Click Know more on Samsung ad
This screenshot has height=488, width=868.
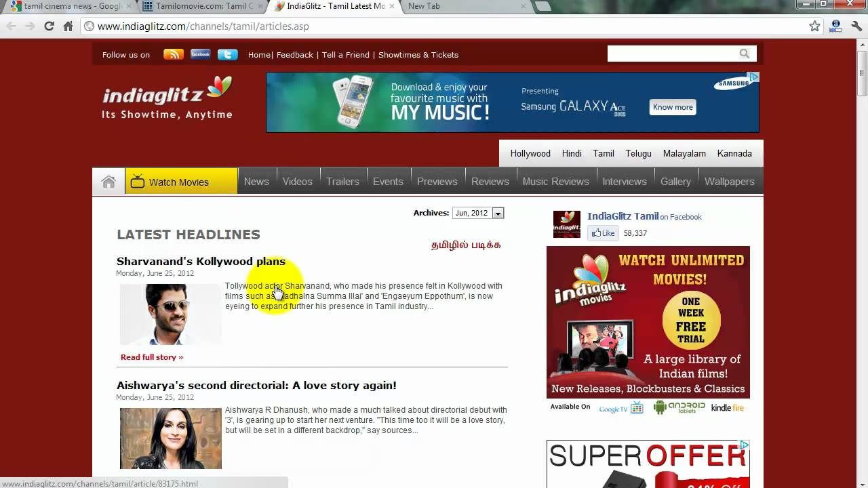[x=673, y=107]
